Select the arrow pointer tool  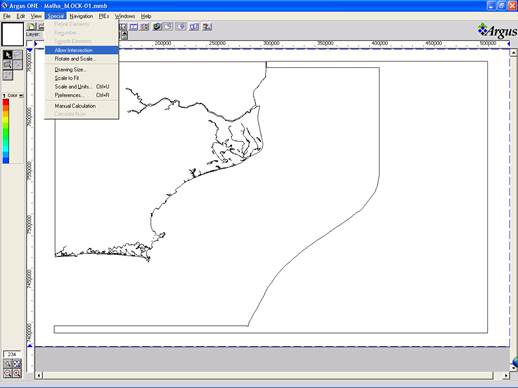point(7,55)
